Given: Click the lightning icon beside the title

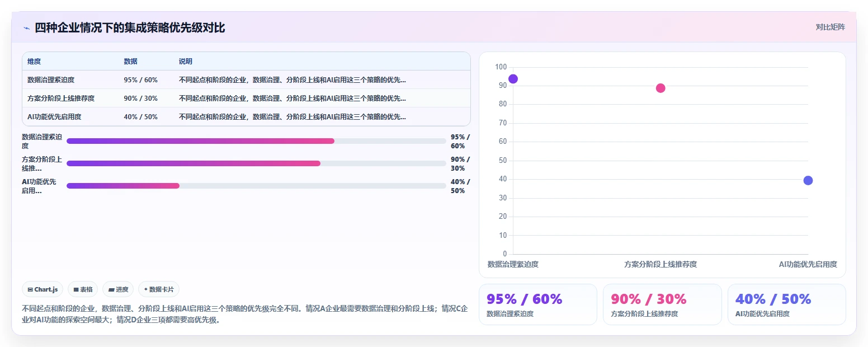Looking at the screenshot, I should pyautogui.click(x=26, y=27).
